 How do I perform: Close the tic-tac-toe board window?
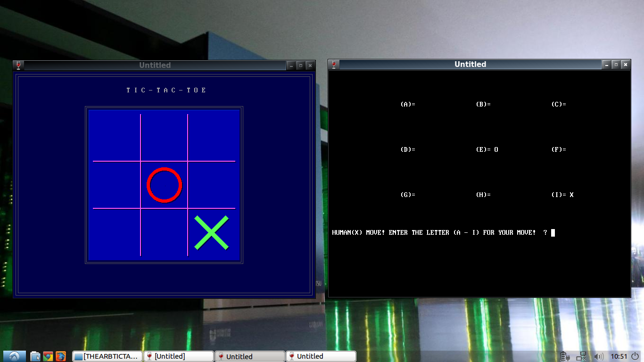point(310,66)
